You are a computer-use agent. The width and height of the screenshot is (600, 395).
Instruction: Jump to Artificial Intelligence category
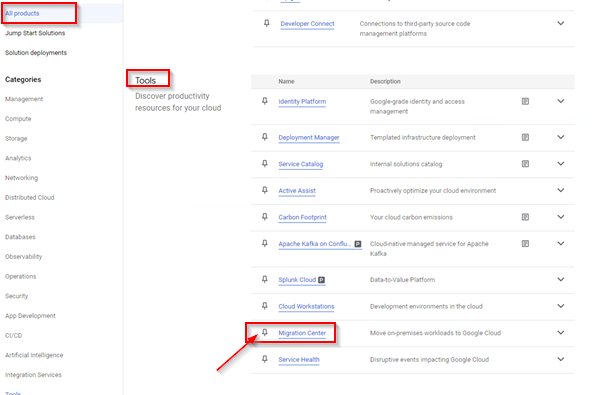(34, 355)
